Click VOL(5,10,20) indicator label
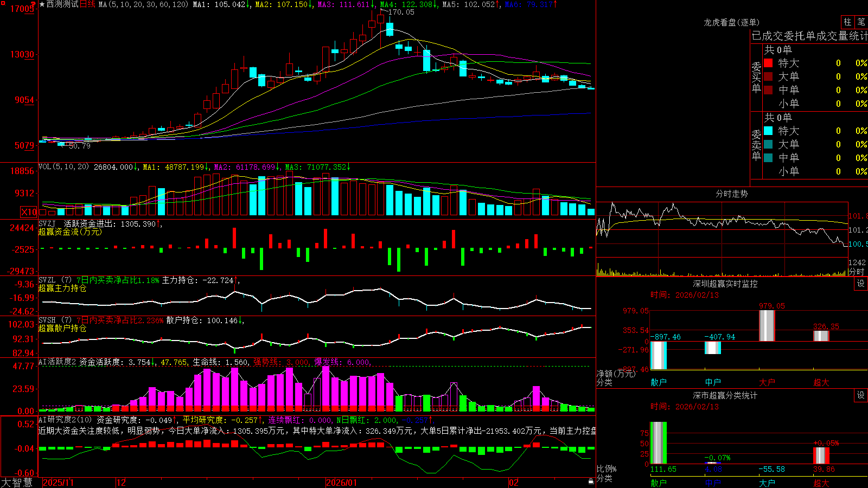This screenshot has height=488, width=868. click(63, 167)
